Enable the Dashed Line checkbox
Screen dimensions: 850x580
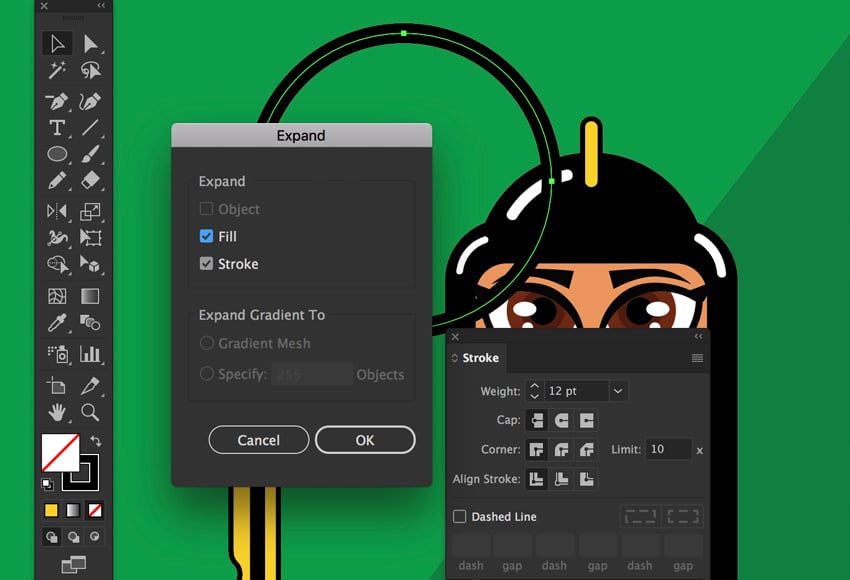pyautogui.click(x=459, y=516)
